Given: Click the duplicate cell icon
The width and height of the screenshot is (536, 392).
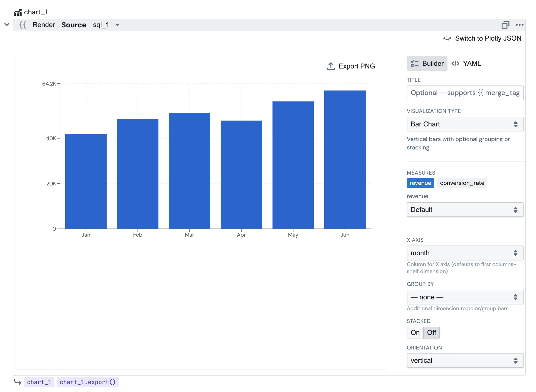Looking at the screenshot, I should [505, 25].
